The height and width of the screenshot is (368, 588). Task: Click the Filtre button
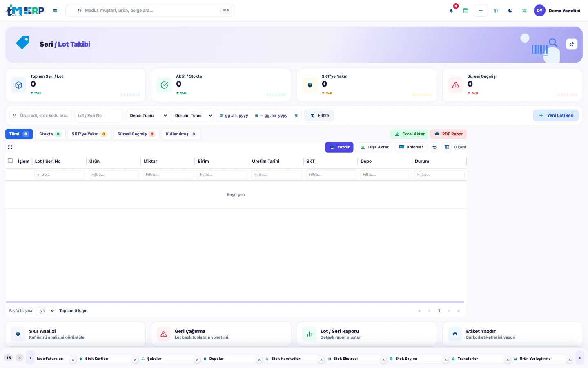tap(319, 116)
